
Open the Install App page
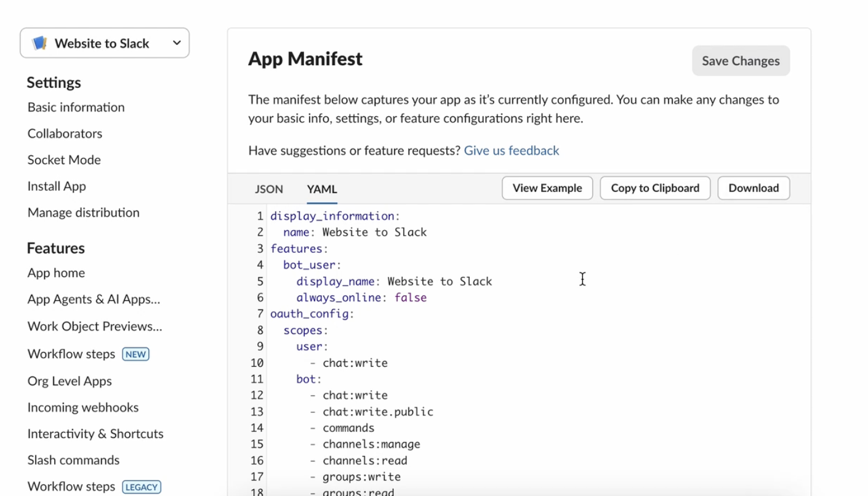click(57, 186)
